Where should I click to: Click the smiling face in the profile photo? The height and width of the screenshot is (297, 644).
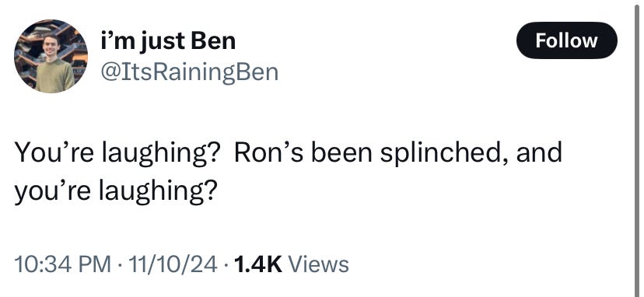tap(51, 45)
